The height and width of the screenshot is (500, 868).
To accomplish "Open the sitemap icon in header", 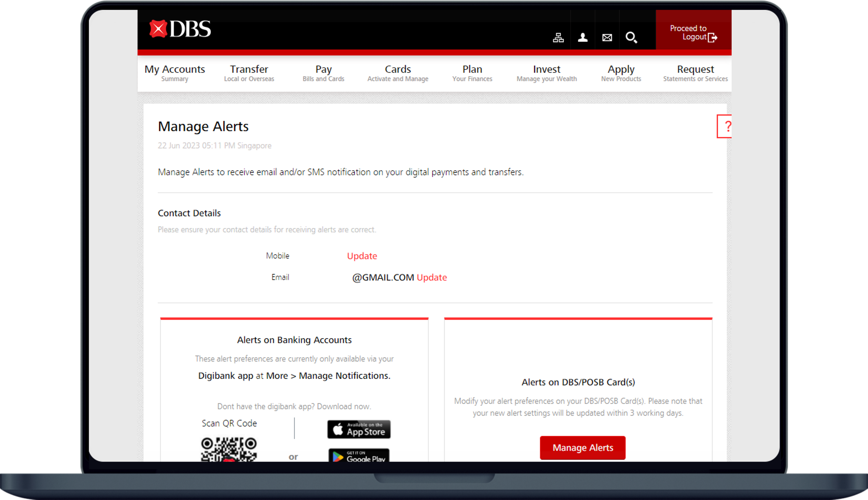I will pyautogui.click(x=558, y=37).
